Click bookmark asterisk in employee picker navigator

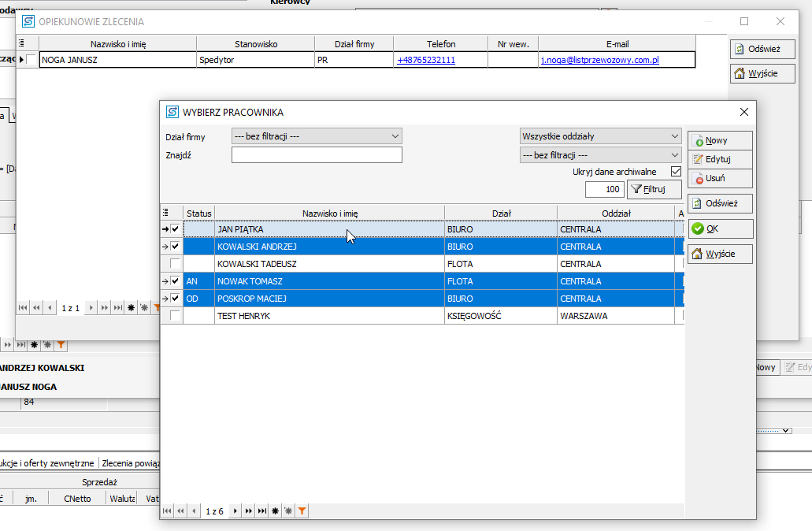point(275,511)
